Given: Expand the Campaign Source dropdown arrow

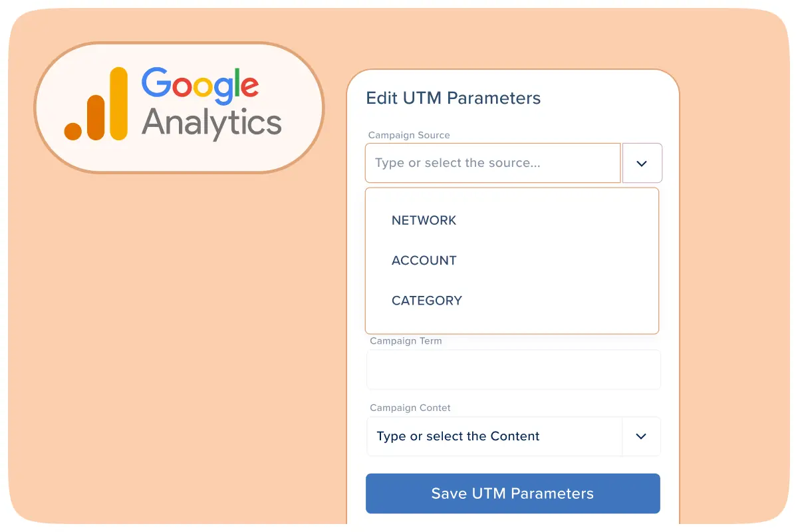Looking at the screenshot, I should coord(642,163).
